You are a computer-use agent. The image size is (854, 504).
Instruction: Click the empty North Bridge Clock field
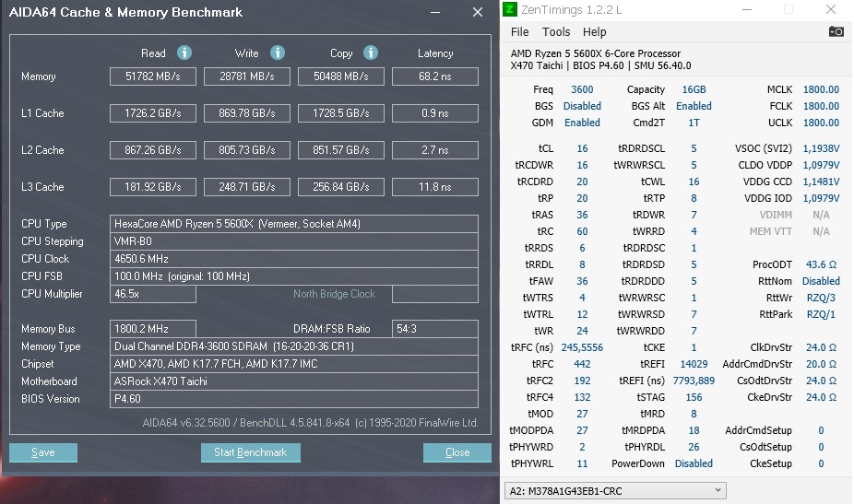435,294
